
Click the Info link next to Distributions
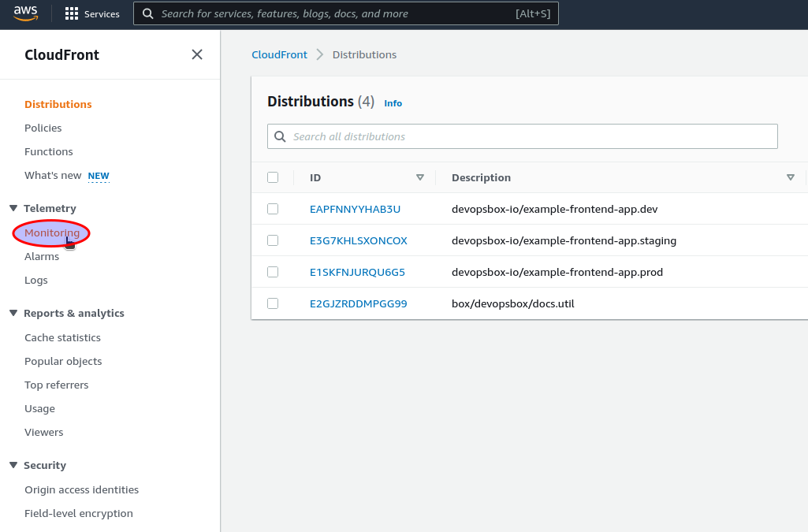click(393, 102)
